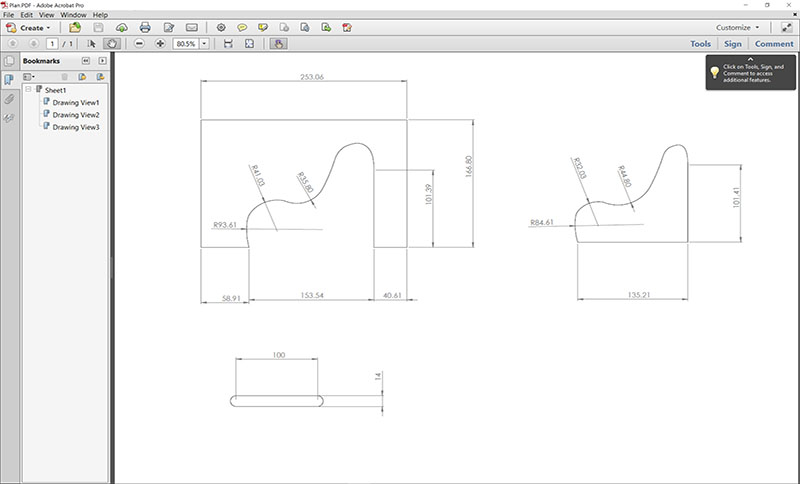The height and width of the screenshot is (484, 800).
Task: Open the Sign pane
Action: (733, 44)
